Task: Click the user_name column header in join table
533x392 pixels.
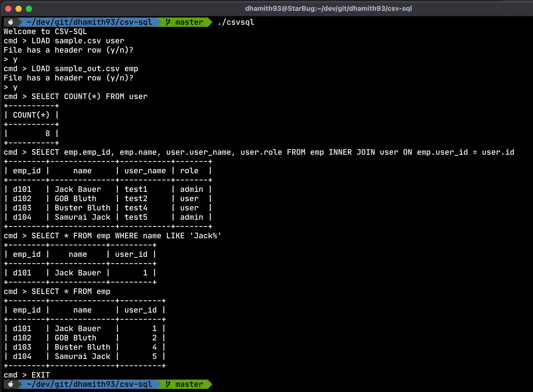Action: [145, 171]
